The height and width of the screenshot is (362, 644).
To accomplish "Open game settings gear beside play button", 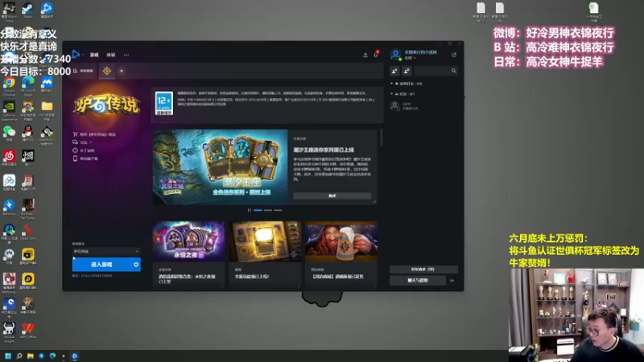I will (136, 265).
